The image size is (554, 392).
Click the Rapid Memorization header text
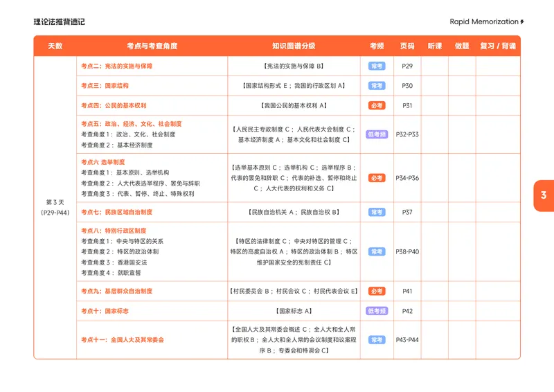[483, 21]
